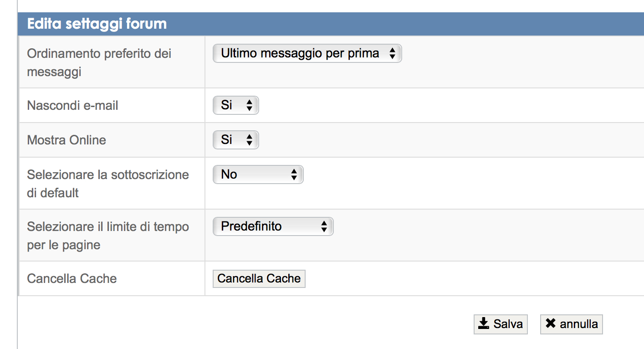Viewport: 644px width, 349px height.
Task: Click the Edita settaggi forum header
Action: (x=97, y=24)
